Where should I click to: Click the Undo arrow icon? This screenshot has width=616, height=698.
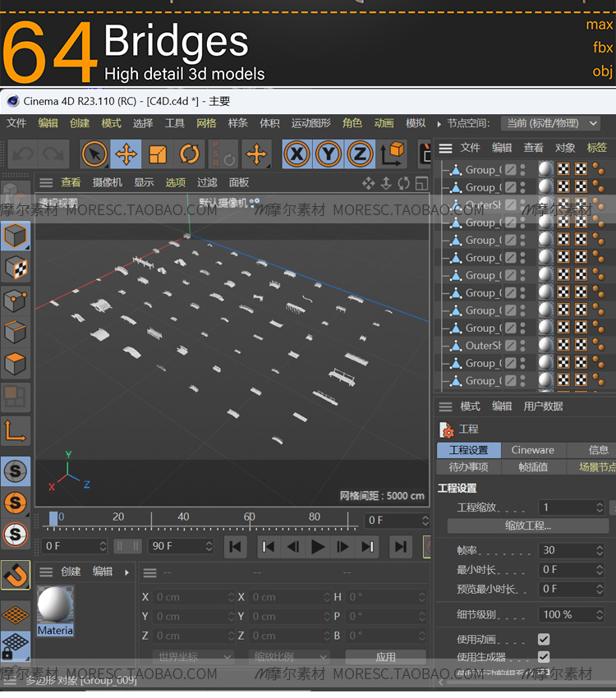23,154
